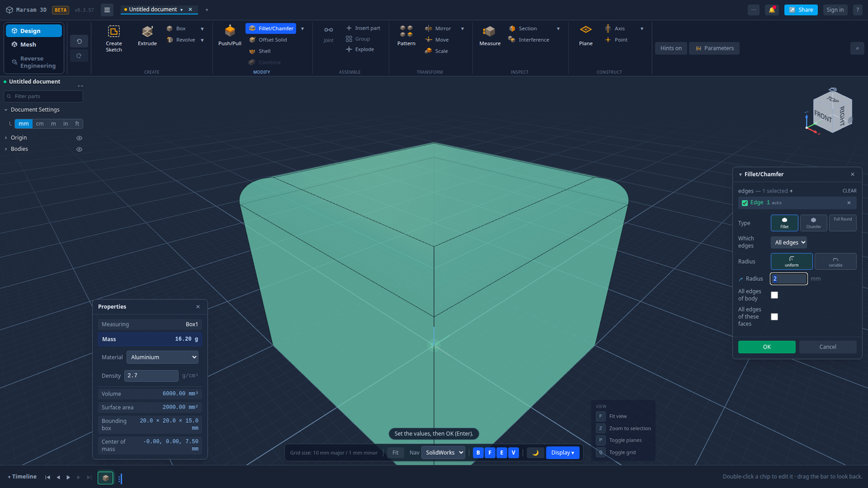Click the Filter parts search box
The image size is (868, 488).
(x=43, y=96)
